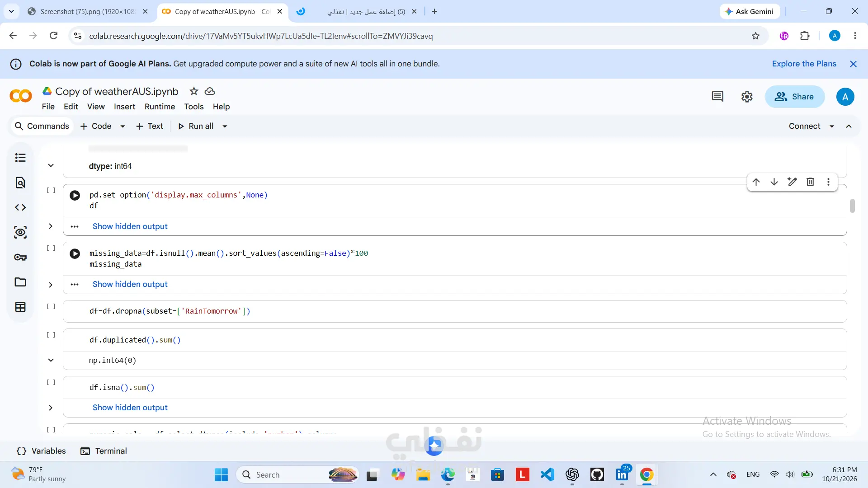Click the AI edit pencil icon on cell
868x488 pixels.
pyautogui.click(x=793, y=182)
